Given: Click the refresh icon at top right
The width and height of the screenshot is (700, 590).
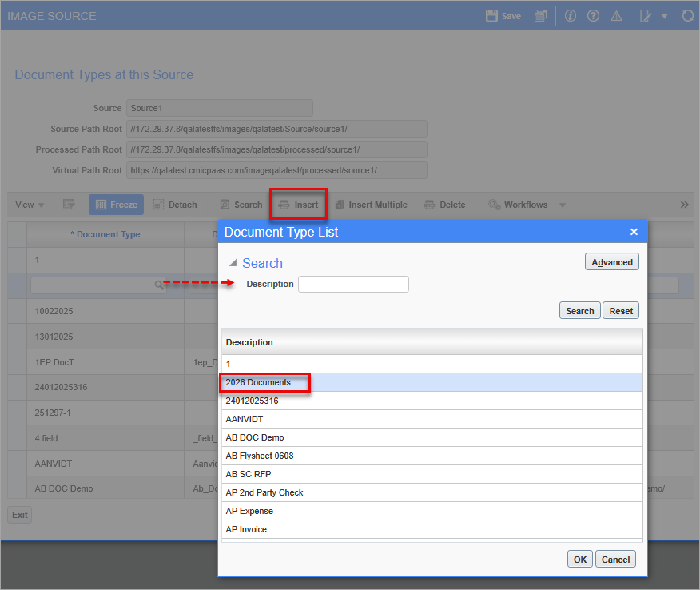Looking at the screenshot, I should tap(687, 16).
